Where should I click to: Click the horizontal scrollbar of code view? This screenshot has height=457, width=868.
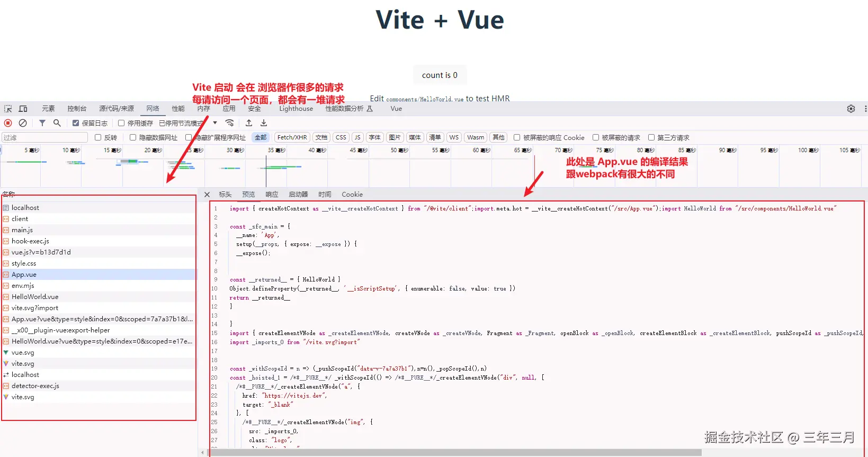(455, 453)
